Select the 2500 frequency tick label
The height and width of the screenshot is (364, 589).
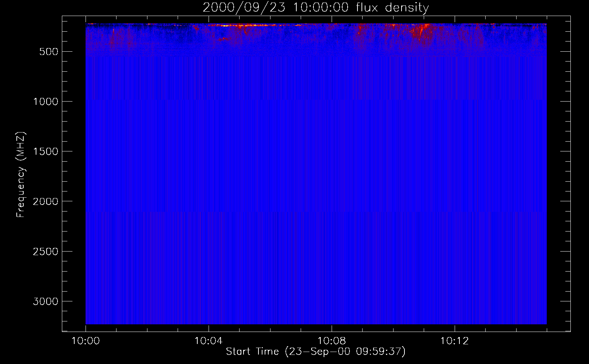click(46, 252)
